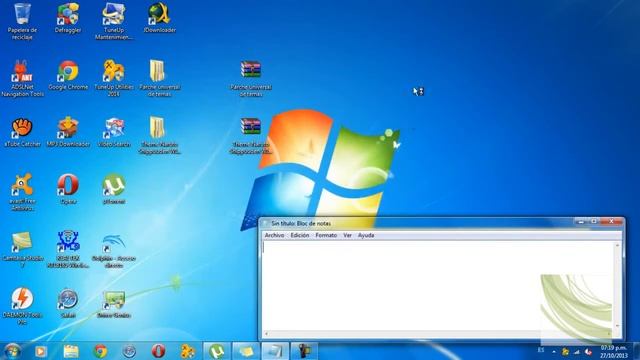Select the Papelera de reciclaje desktop icon
This screenshot has width=640, height=360.
point(22,21)
